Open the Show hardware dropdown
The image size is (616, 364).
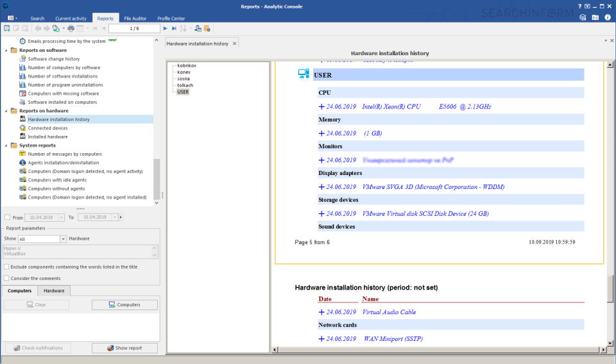point(63,239)
